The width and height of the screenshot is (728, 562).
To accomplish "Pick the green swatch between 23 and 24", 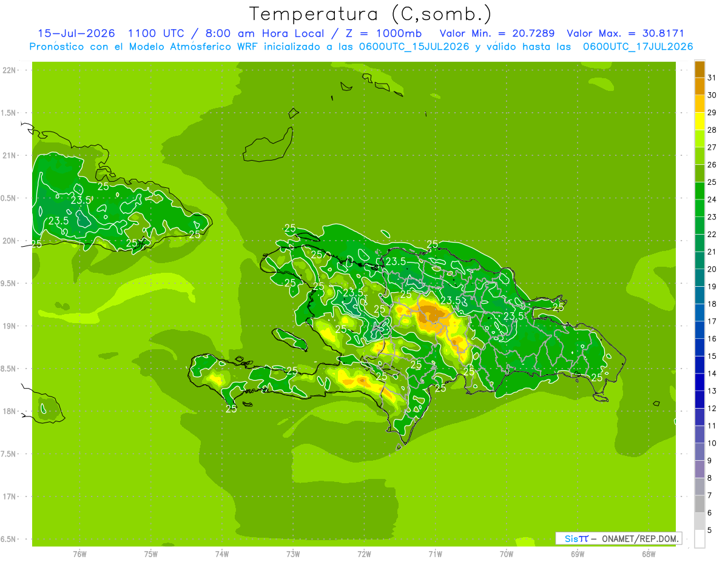I will [x=699, y=209].
